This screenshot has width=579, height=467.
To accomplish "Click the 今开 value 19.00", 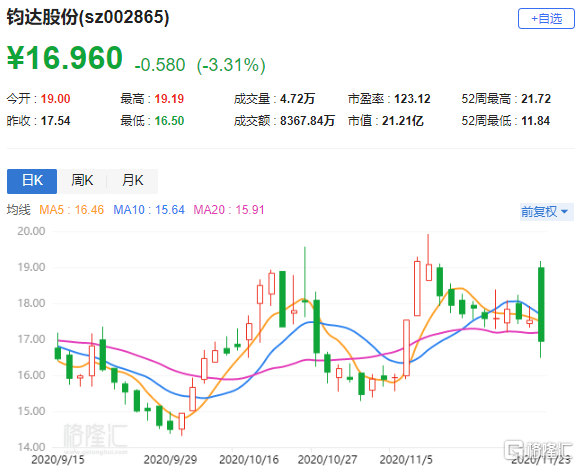I will coord(55,99).
